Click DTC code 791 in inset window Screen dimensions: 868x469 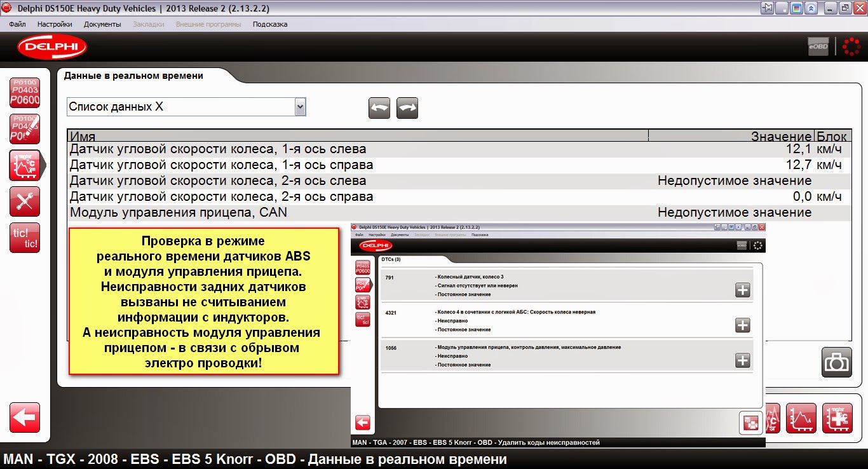tap(390, 277)
